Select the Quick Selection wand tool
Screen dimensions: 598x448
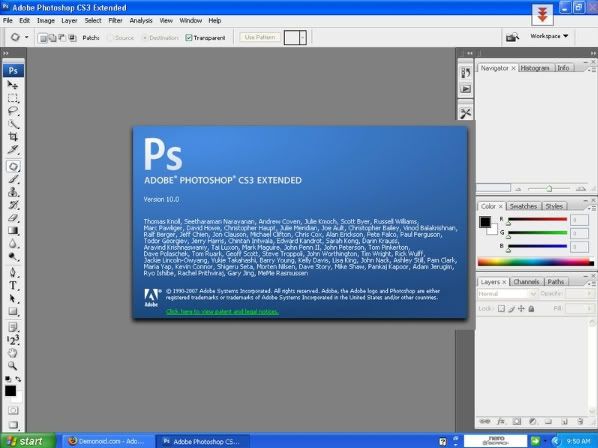[x=13, y=124]
